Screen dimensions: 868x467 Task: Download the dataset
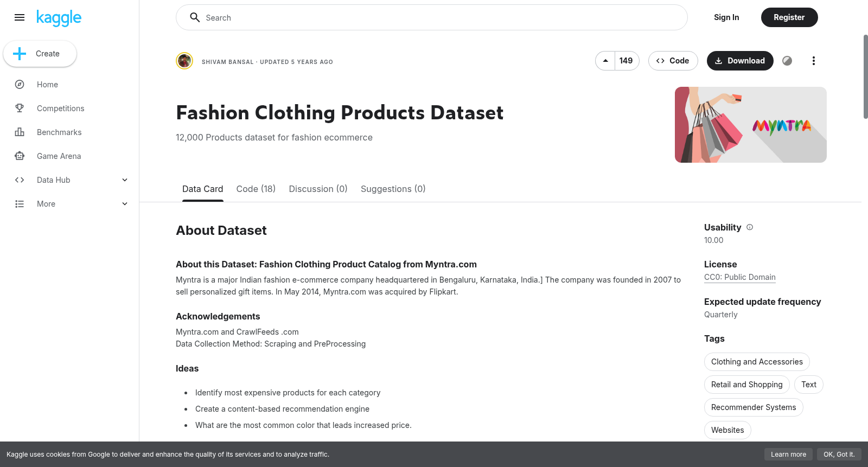740,61
